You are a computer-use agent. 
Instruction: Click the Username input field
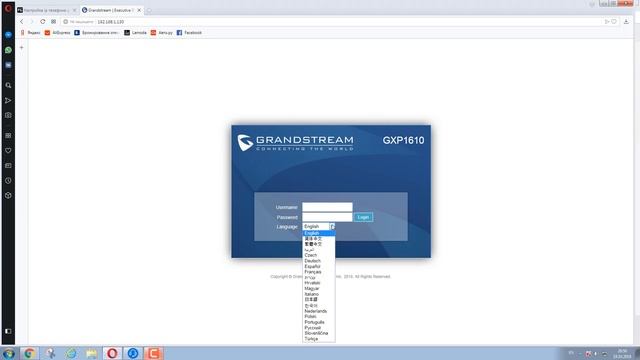pos(327,207)
